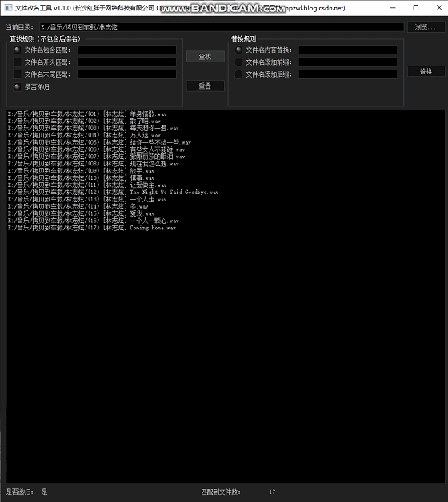Focus 文件名内容替换 text field

(348, 50)
